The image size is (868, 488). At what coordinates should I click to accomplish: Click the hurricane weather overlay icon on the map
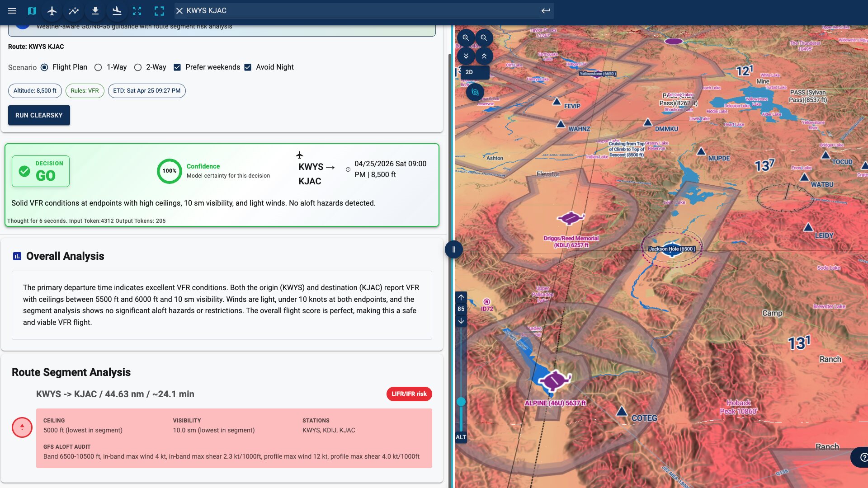(x=475, y=92)
